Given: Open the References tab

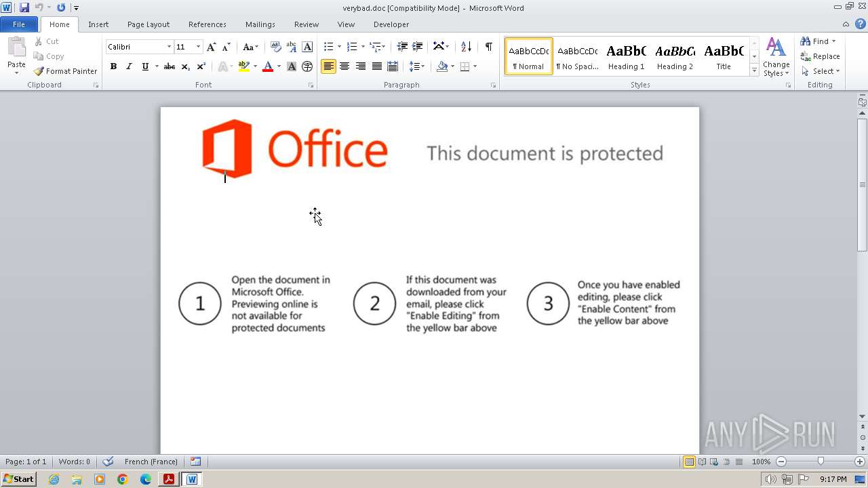Looking at the screenshot, I should pyautogui.click(x=208, y=24).
